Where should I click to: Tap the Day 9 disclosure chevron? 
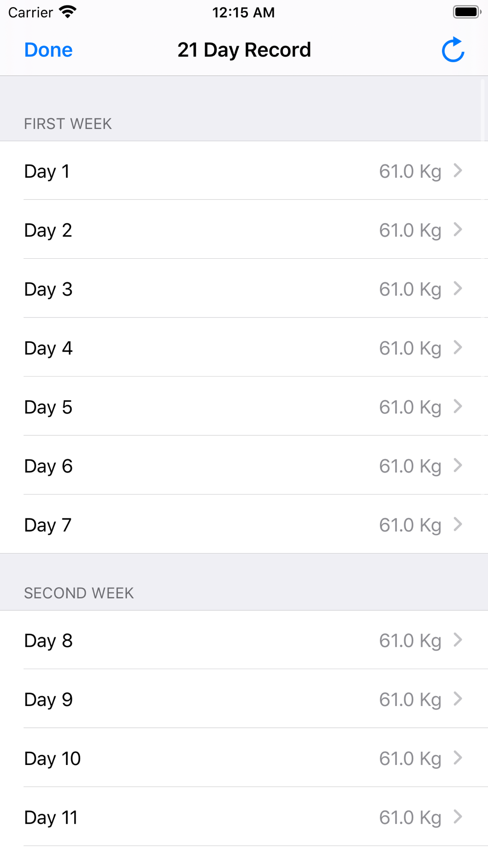click(458, 699)
